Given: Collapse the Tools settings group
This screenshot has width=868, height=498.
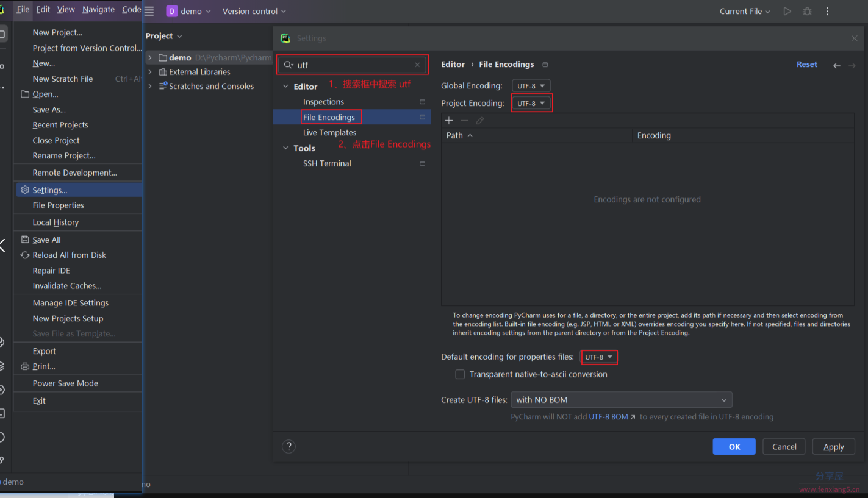Looking at the screenshot, I should click(285, 148).
